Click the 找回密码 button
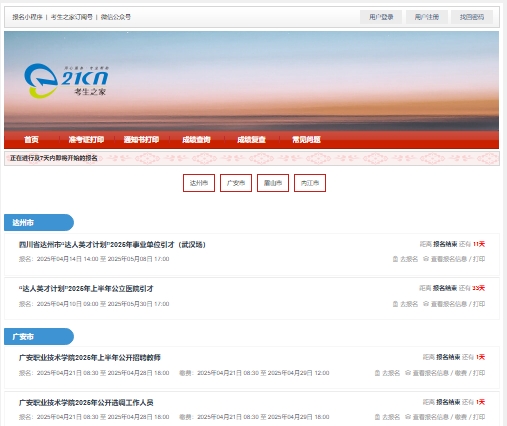Screen dimensions: 507x426 tap(472, 17)
